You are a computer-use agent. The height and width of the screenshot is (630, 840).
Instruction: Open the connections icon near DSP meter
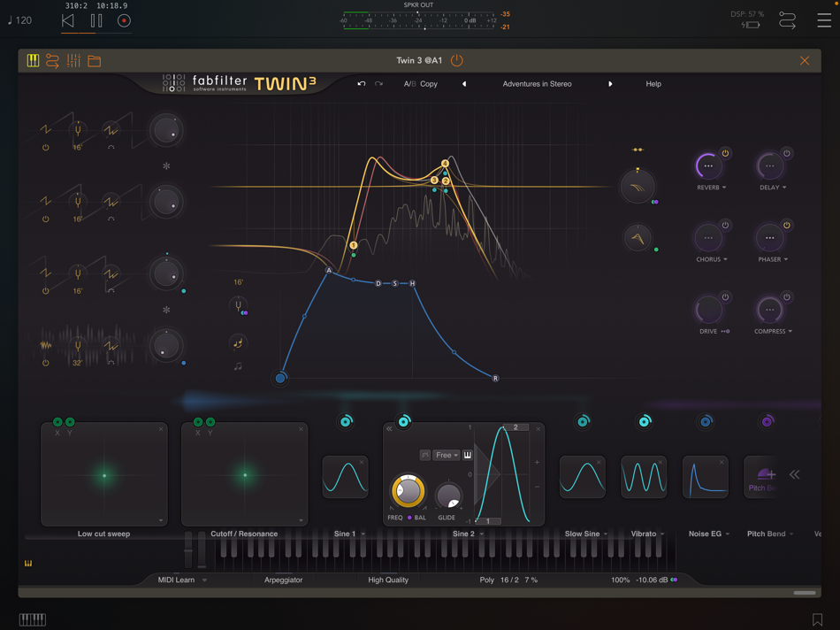[x=788, y=19]
